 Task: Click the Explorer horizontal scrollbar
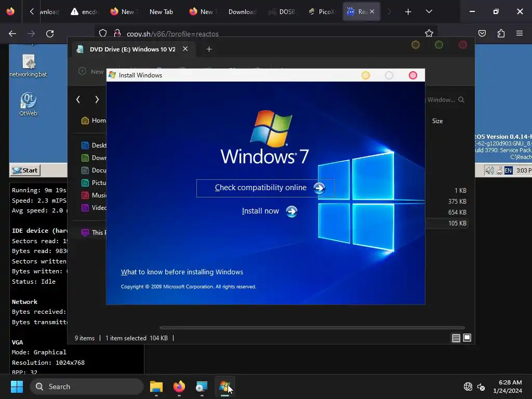pyautogui.click(x=312, y=328)
